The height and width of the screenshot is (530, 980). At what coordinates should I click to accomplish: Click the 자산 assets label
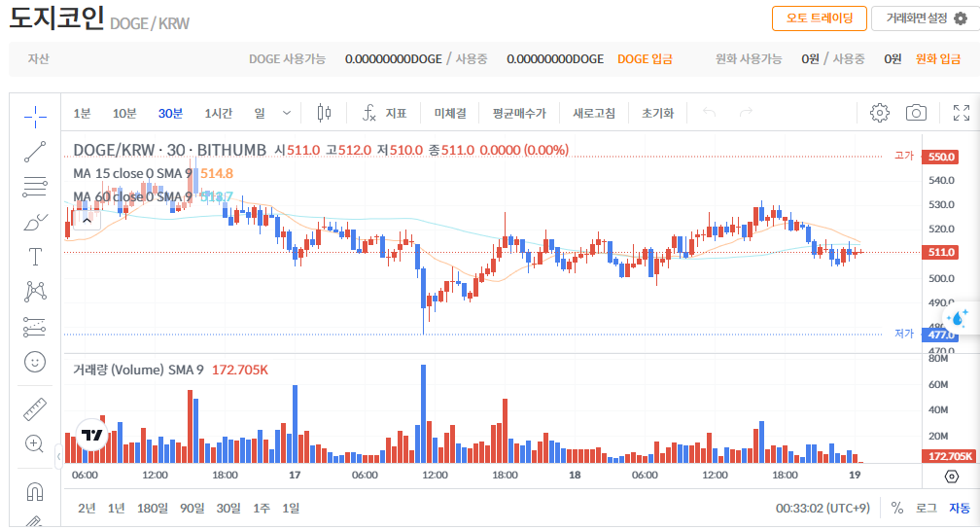38,58
